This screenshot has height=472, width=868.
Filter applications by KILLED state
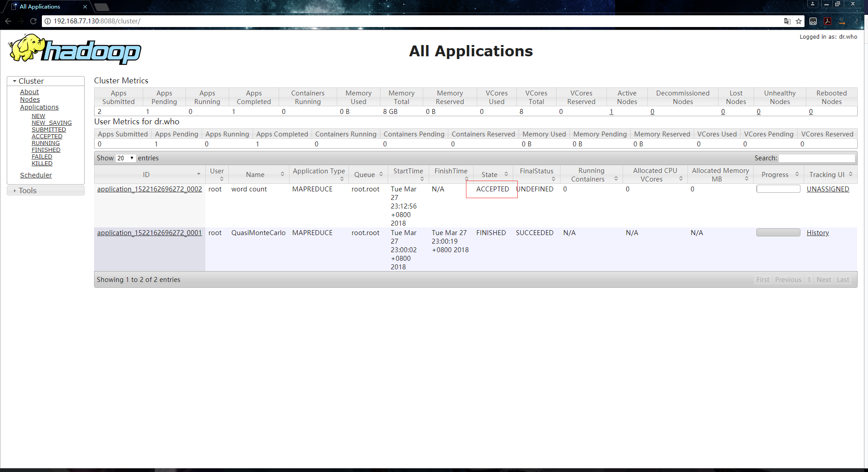pyautogui.click(x=42, y=163)
